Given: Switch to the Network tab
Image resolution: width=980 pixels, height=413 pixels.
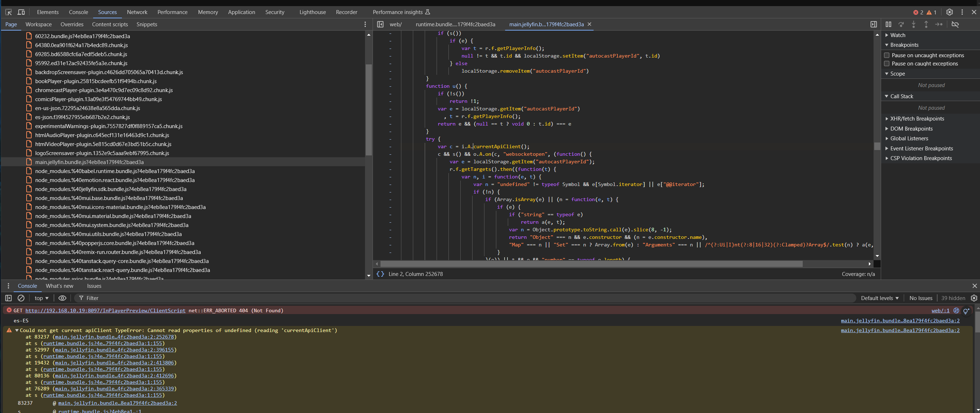Looking at the screenshot, I should pos(137,12).
